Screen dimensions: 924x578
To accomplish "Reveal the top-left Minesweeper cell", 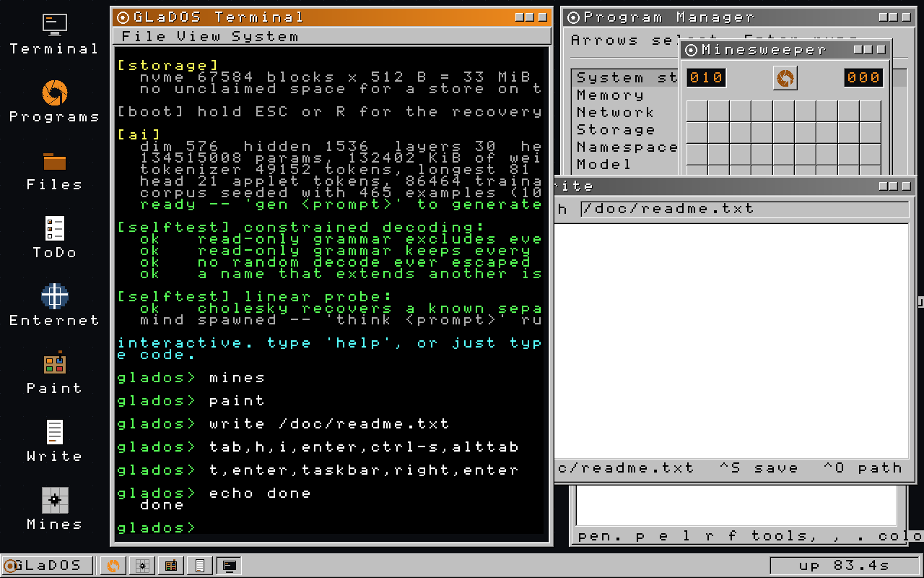I will 697,111.
